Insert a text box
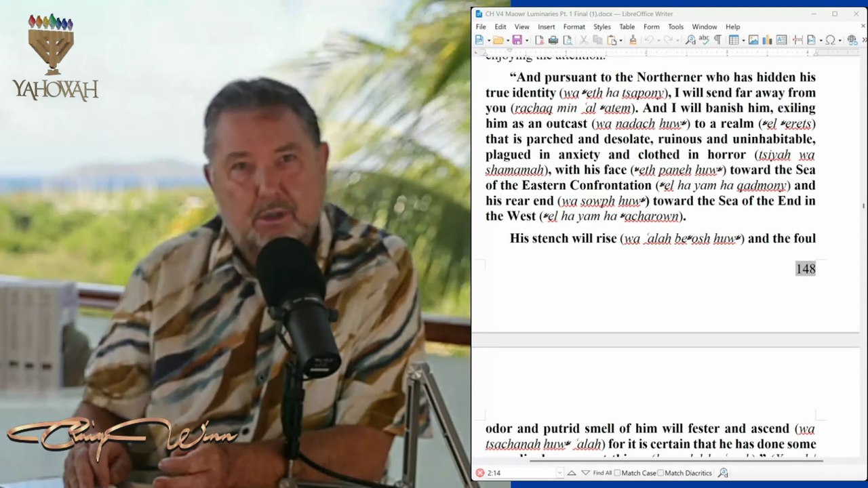Screen dimensions: 868x488 [781, 40]
